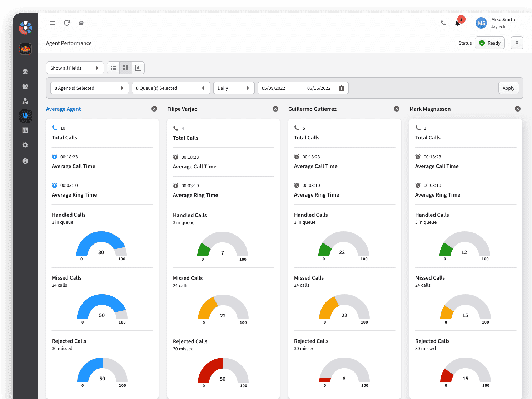Switch to bar chart view

pyautogui.click(x=138, y=68)
